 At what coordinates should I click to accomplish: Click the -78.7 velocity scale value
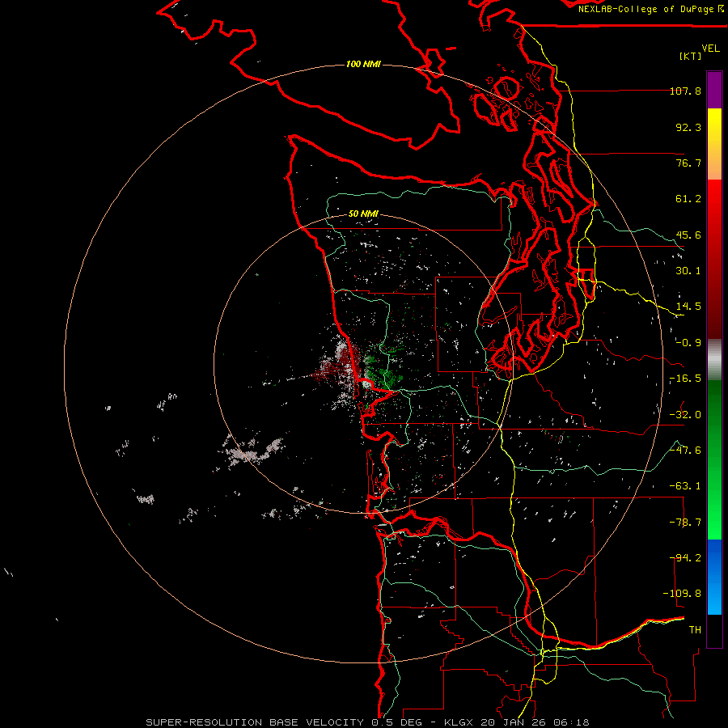click(x=685, y=523)
